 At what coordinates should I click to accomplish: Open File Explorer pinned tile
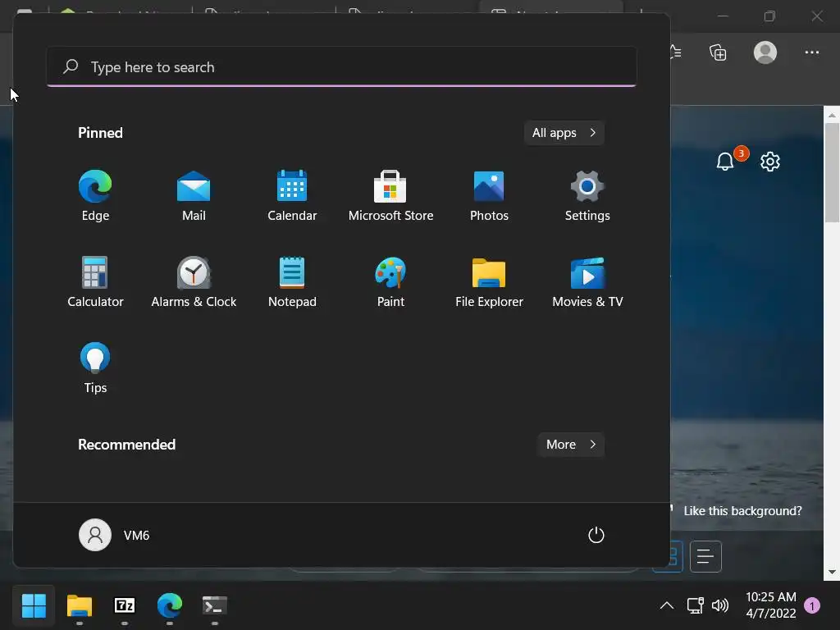pos(489,282)
